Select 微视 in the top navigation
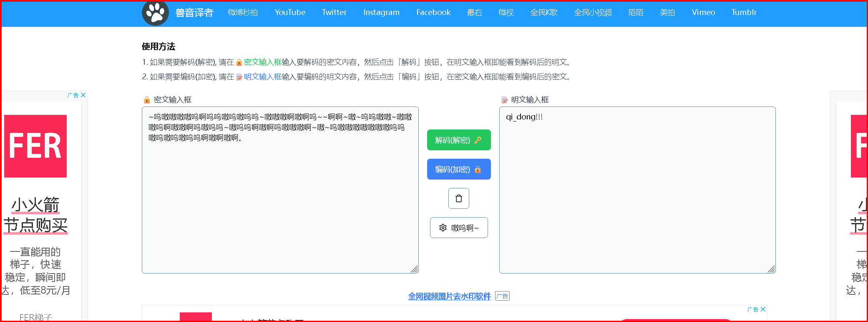The width and height of the screenshot is (868, 322). click(x=506, y=13)
